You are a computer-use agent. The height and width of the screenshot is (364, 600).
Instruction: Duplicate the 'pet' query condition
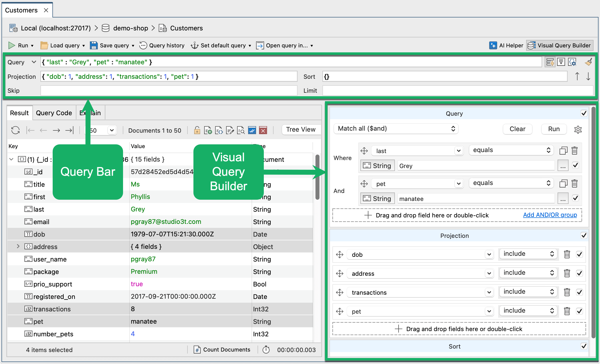[563, 183]
